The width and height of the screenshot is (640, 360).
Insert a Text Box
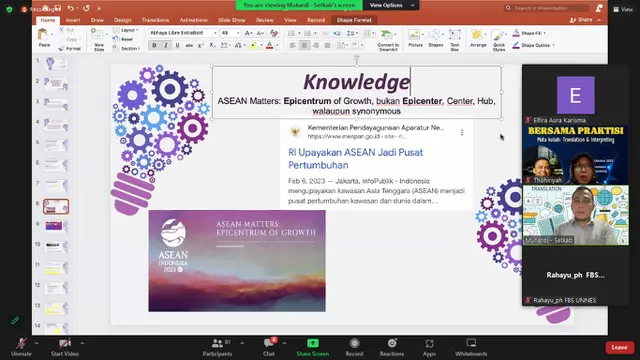(x=455, y=35)
